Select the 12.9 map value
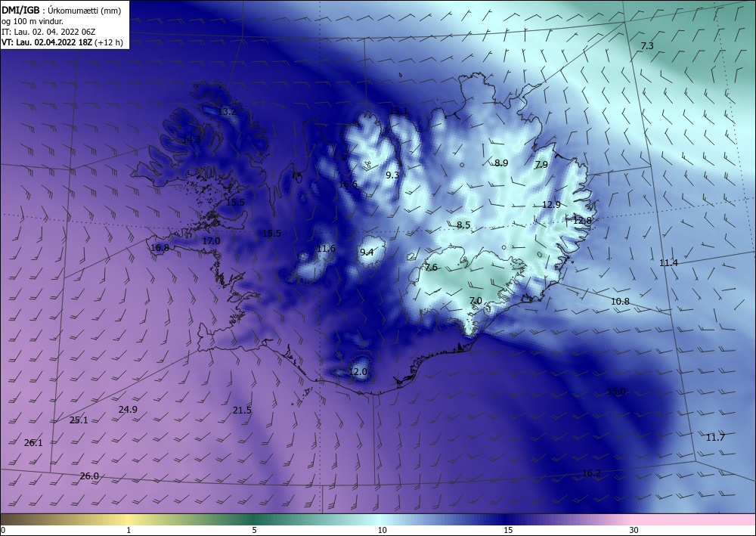 click(x=551, y=204)
